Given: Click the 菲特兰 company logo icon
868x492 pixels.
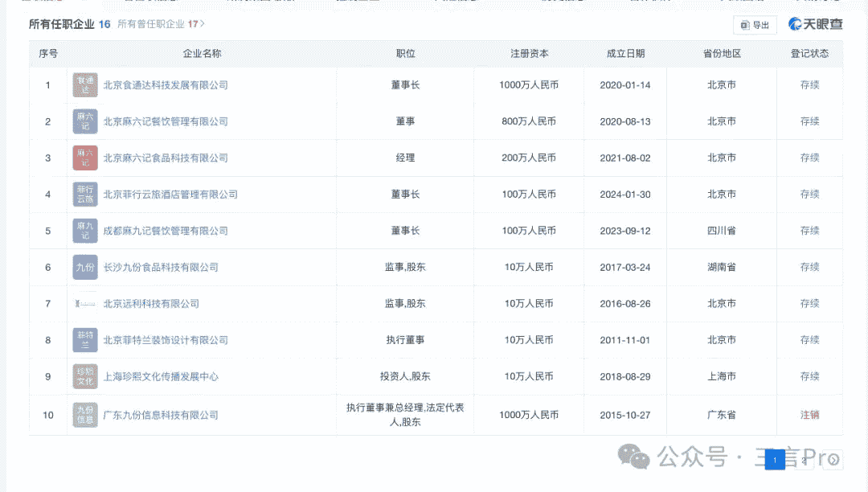Looking at the screenshot, I should tap(85, 340).
